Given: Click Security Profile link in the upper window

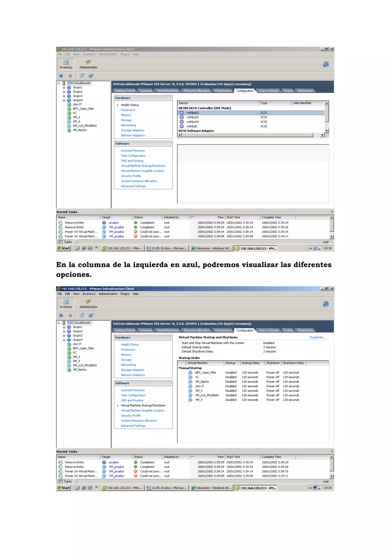Looking at the screenshot, I should pyautogui.click(x=131, y=176).
